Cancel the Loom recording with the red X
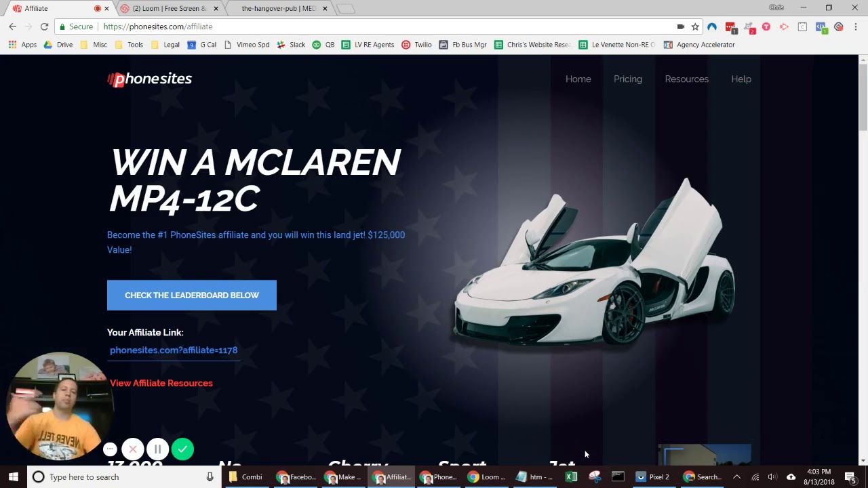This screenshot has width=868, height=488. coord(133,449)
